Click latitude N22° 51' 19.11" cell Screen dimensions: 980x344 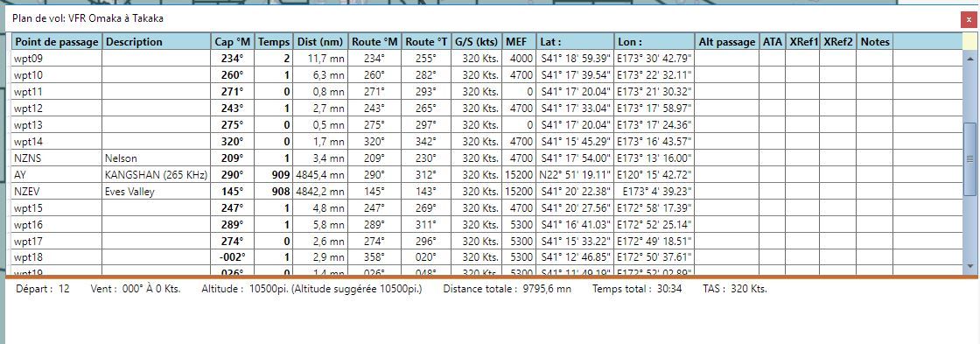click(x=575, y=174)
